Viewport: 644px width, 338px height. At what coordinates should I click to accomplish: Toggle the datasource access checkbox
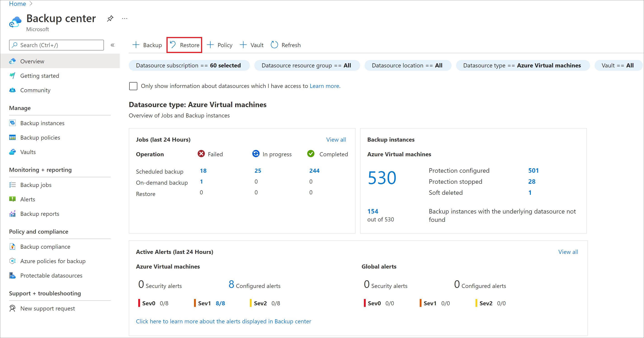(x=133, y=86)
